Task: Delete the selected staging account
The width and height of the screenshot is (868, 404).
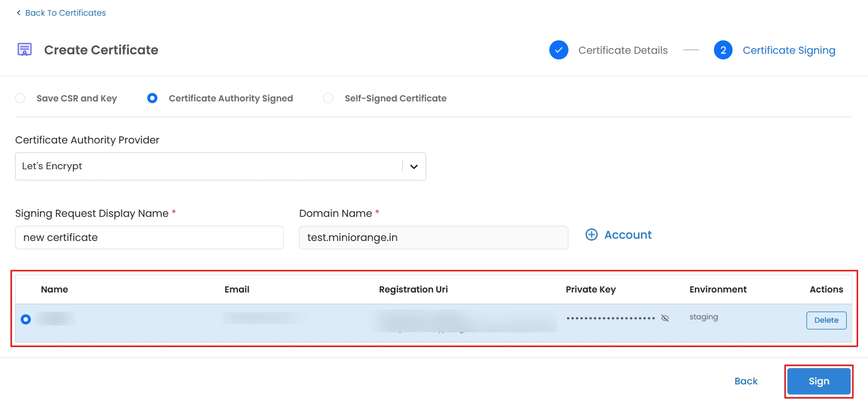Action: (x=826, y=320)
